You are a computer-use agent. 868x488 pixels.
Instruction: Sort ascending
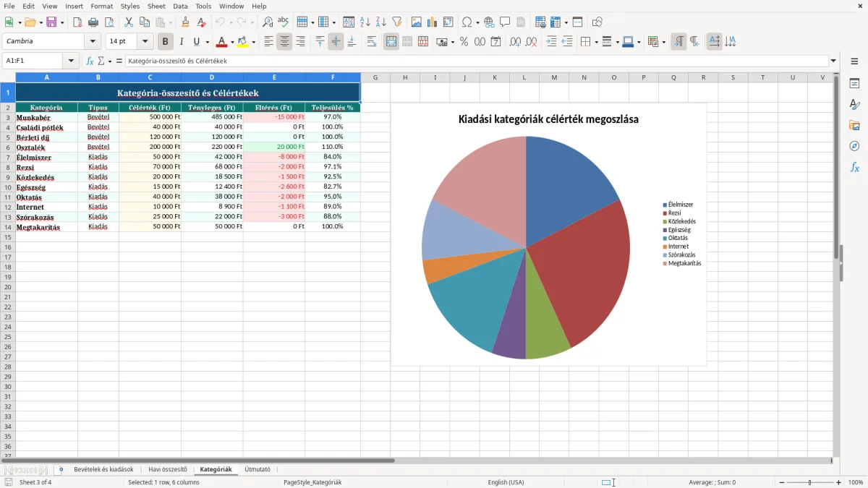[365, 22]
